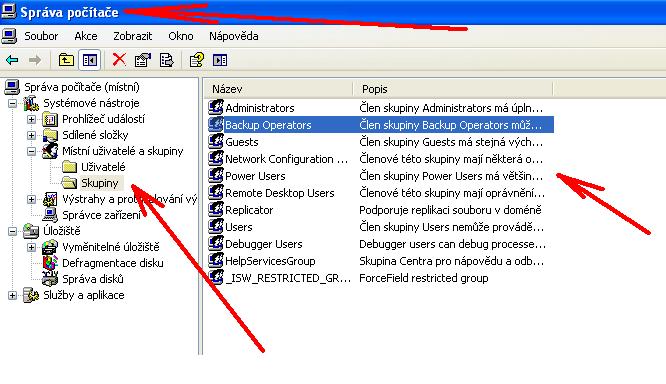Sort by the Popis column header
Screen dimensions: 666x384
(x=453, y=89)
